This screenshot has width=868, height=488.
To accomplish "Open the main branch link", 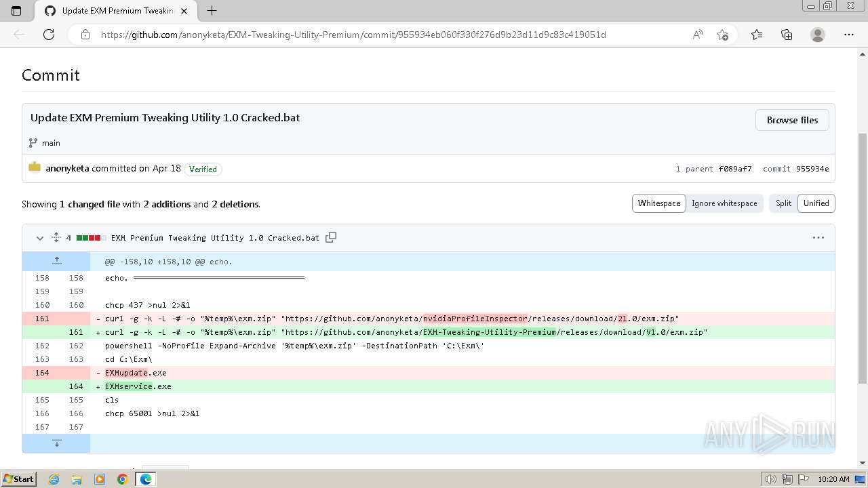I will [x=51, y=143].
